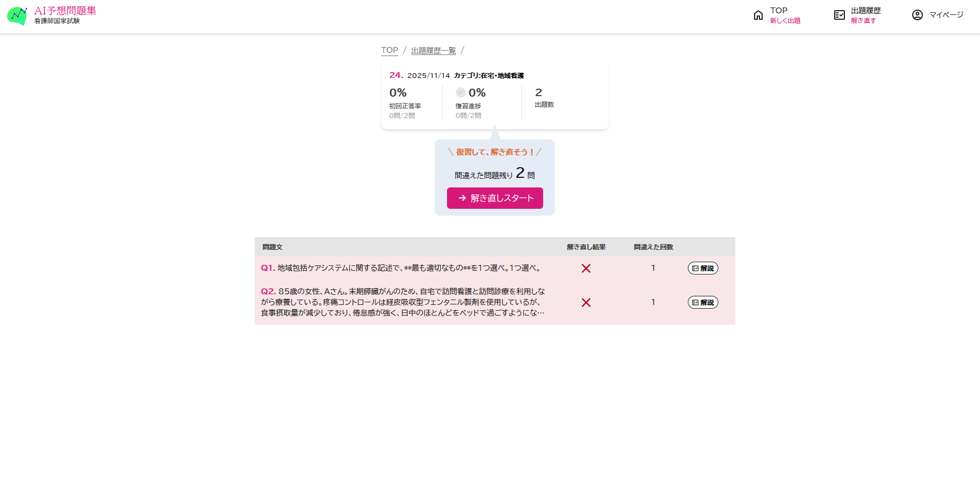Open 解説 for question Q1
Screen dimensions: 980x479
click(x=703, y=268)
